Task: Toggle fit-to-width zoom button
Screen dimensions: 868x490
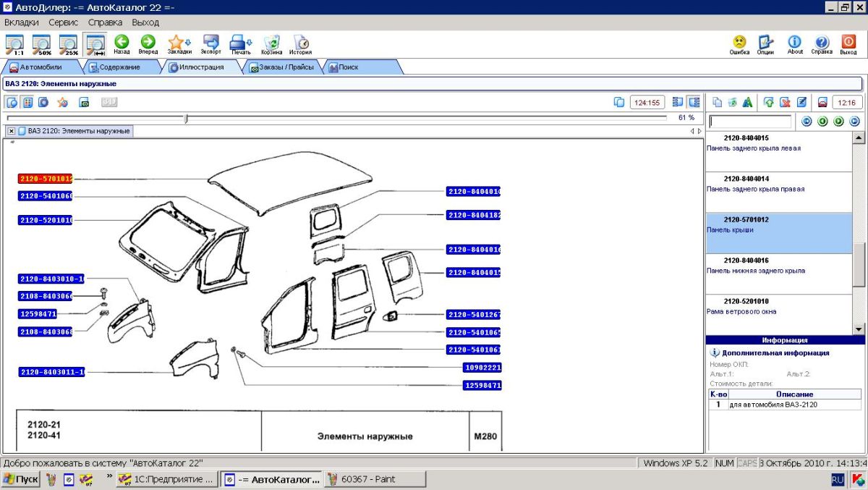Action: 95,45
